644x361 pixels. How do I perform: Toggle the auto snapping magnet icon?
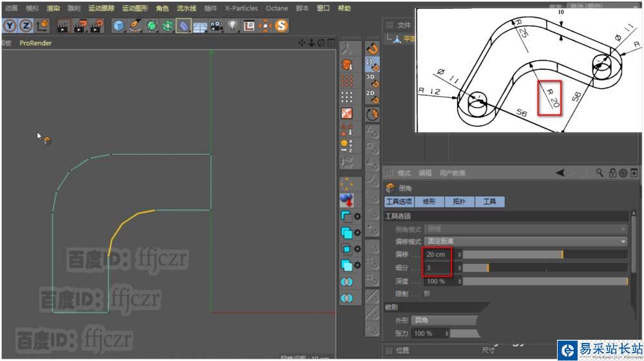point(372,64)
